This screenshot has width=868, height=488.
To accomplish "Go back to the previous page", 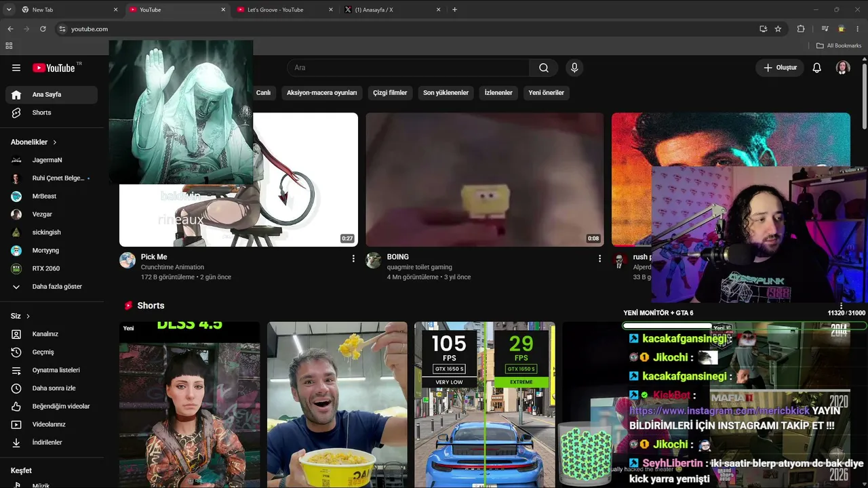I will pos(10,29).
